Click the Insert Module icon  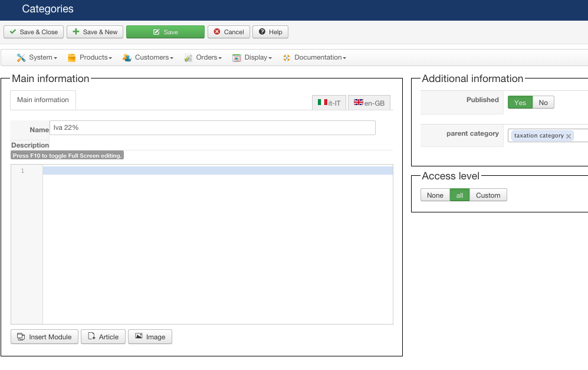[x=21, y=336]
